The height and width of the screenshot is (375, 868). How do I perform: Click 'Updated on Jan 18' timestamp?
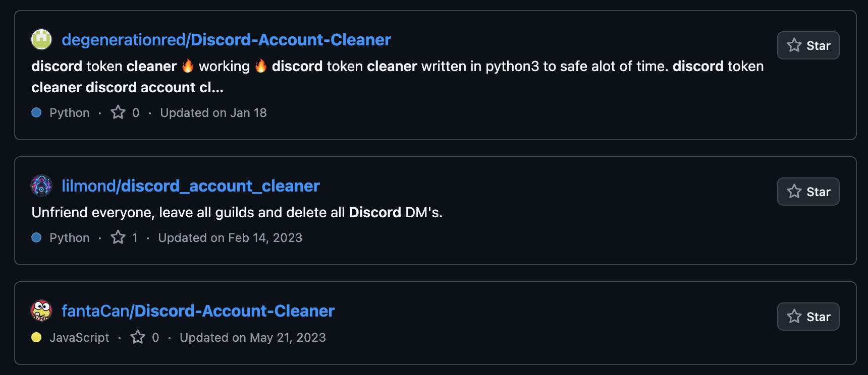[213, 112]
